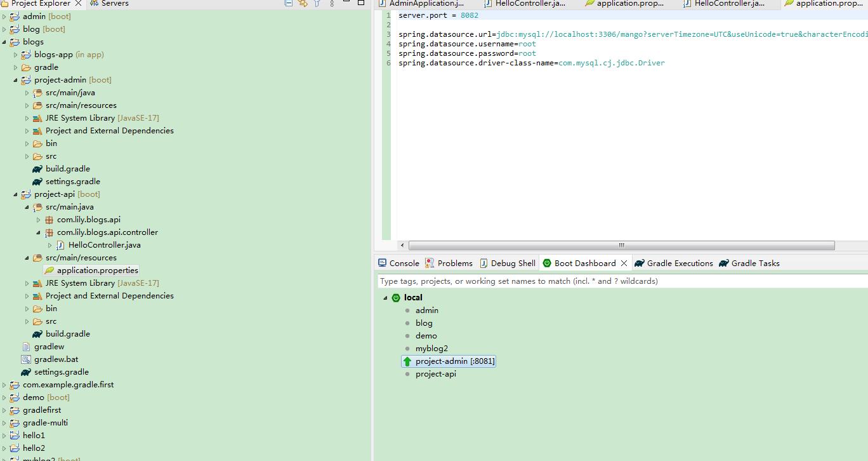Expand the blogs-app (in app) node
The height and width of the screenshot is (461, 868).
pos(16,55)
